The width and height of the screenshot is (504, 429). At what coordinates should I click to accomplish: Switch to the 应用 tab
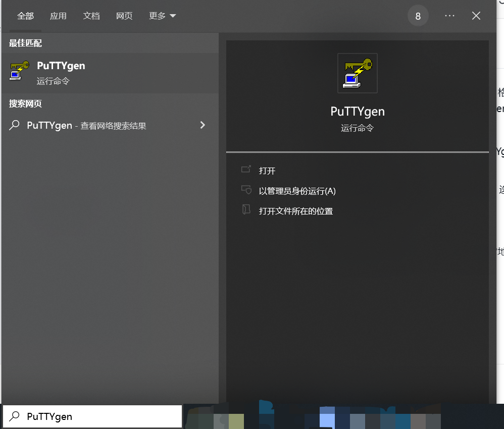(58, 16)
